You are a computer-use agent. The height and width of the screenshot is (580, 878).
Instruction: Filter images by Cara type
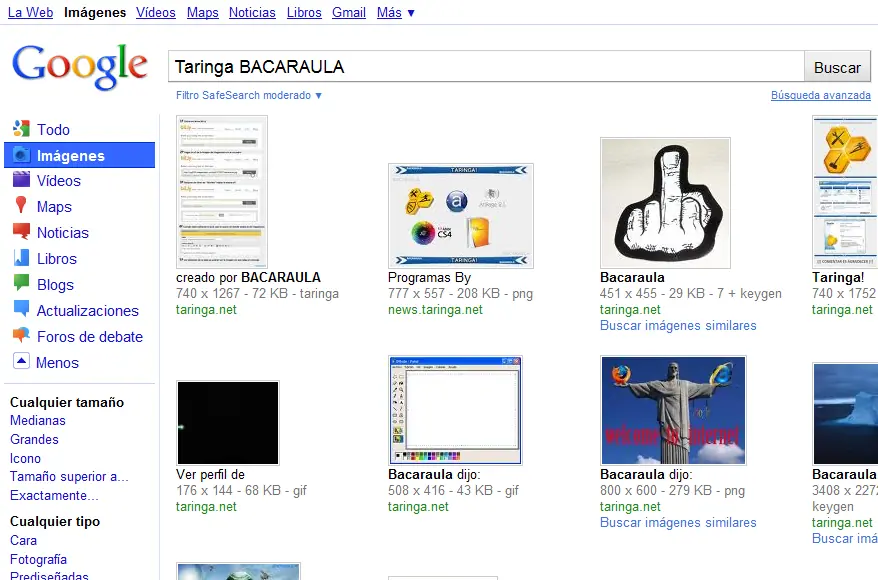24,540
